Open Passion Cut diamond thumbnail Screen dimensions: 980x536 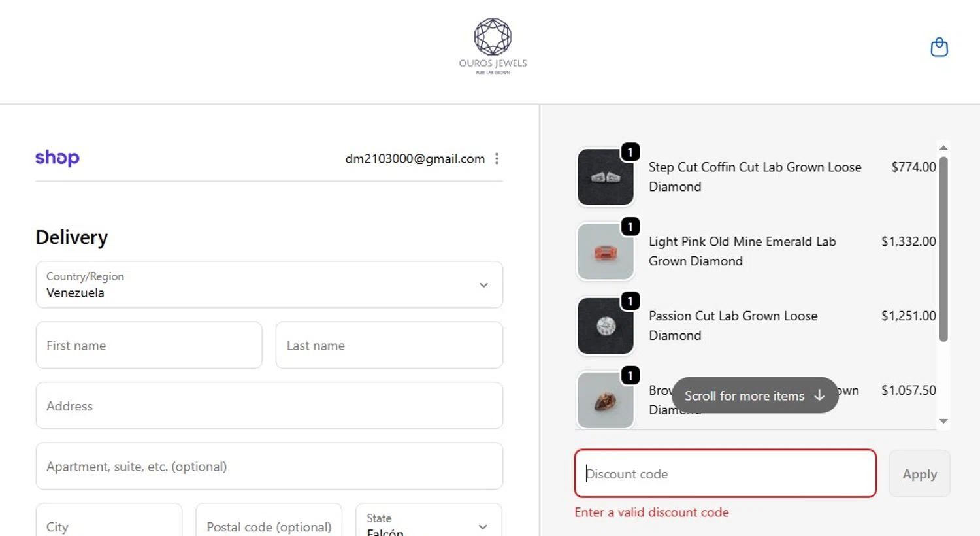pos(606,326)
